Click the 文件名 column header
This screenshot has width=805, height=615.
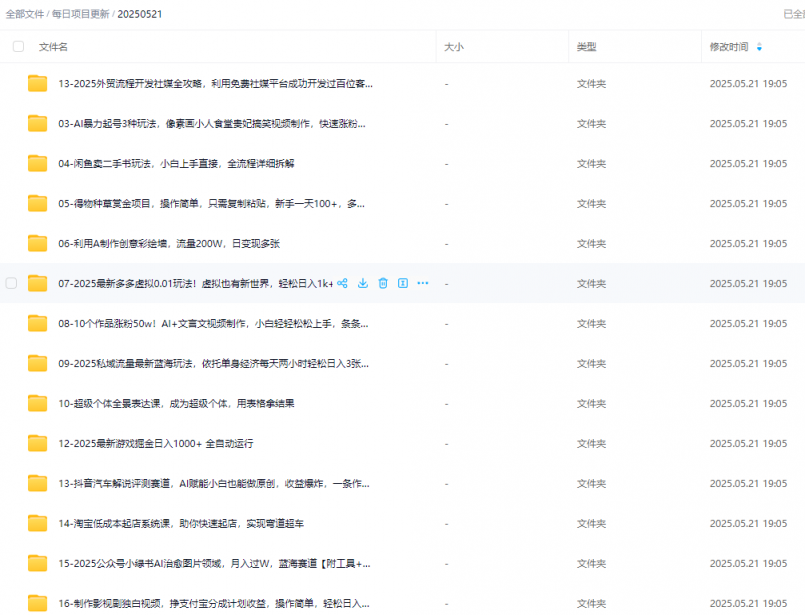53,47
